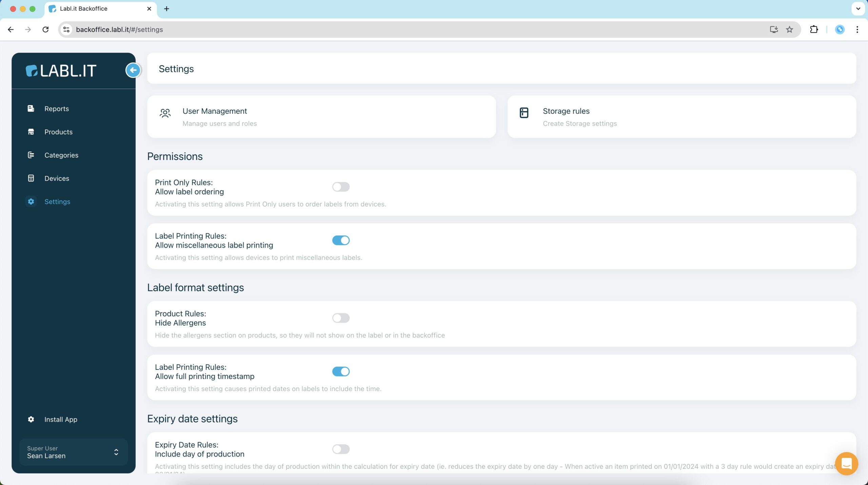This screenshot has width=868, height=485.
Task: Click the Storage rules fridge icon
Action: click(x=524, y=113)
